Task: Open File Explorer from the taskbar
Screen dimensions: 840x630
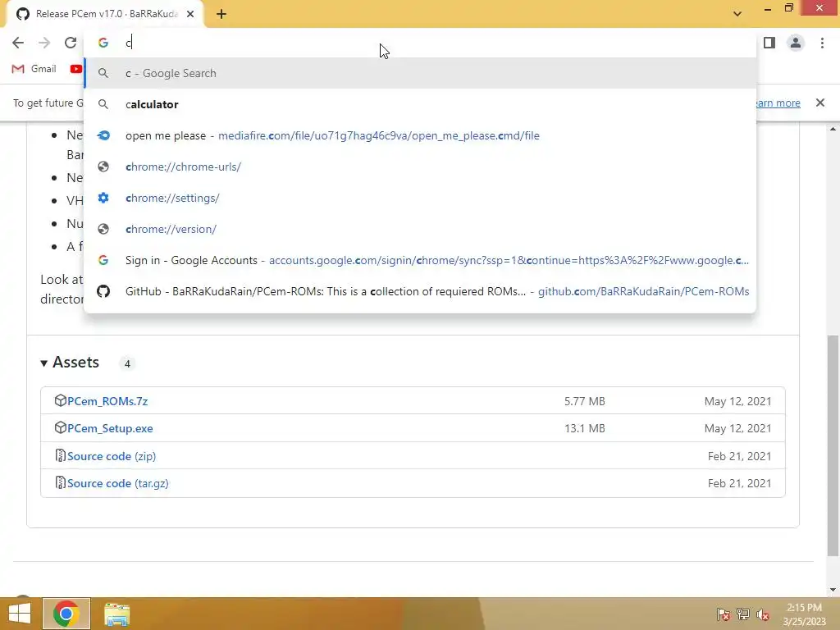Action: click(x=116, y=614)
